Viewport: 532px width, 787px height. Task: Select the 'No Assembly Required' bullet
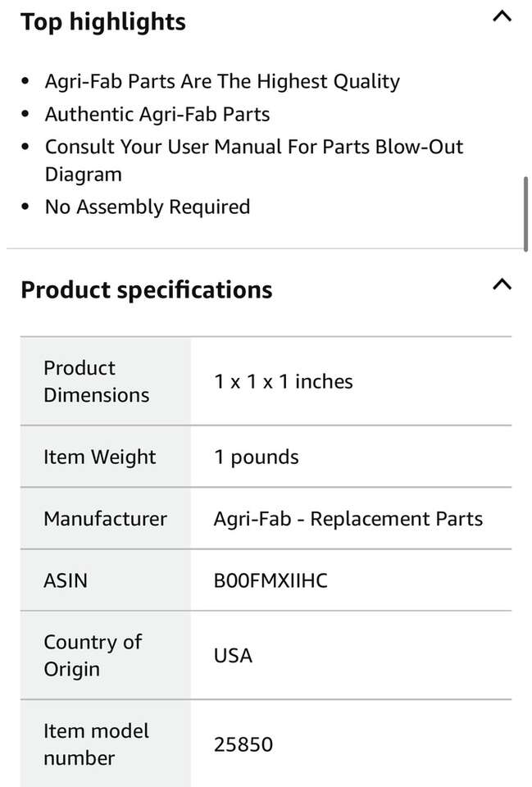pyautogui.click(x=148, y=207)
